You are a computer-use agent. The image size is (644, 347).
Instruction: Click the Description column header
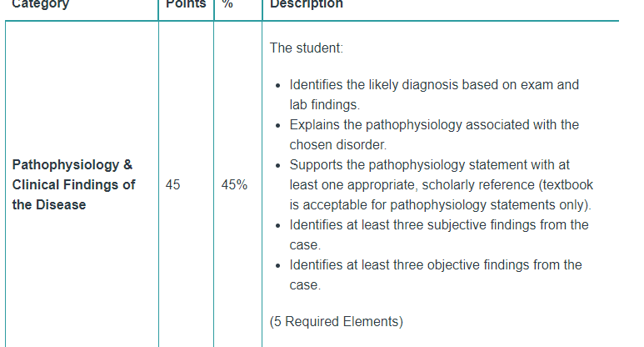tap(307, 4)
